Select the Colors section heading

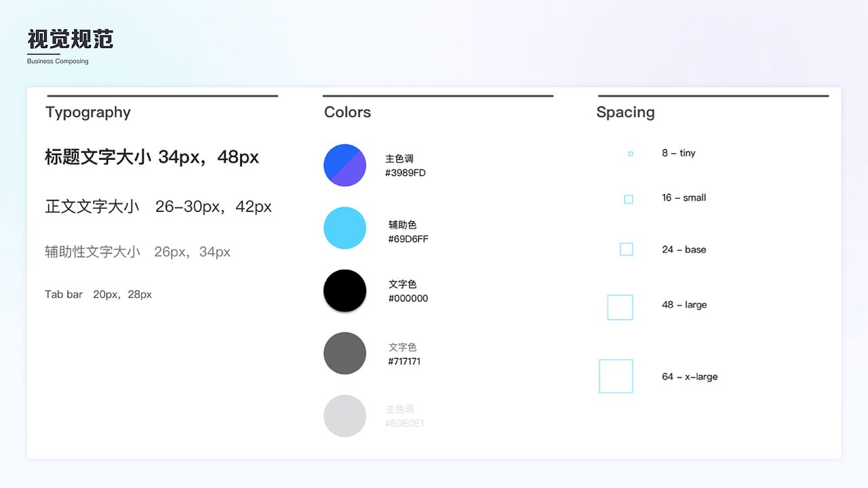click(347, 113)
